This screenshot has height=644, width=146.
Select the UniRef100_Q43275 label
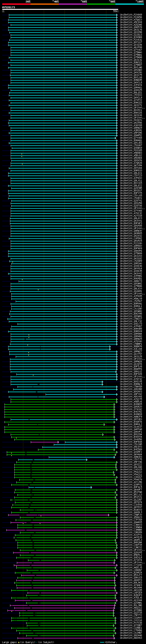[x=131, y=75]
